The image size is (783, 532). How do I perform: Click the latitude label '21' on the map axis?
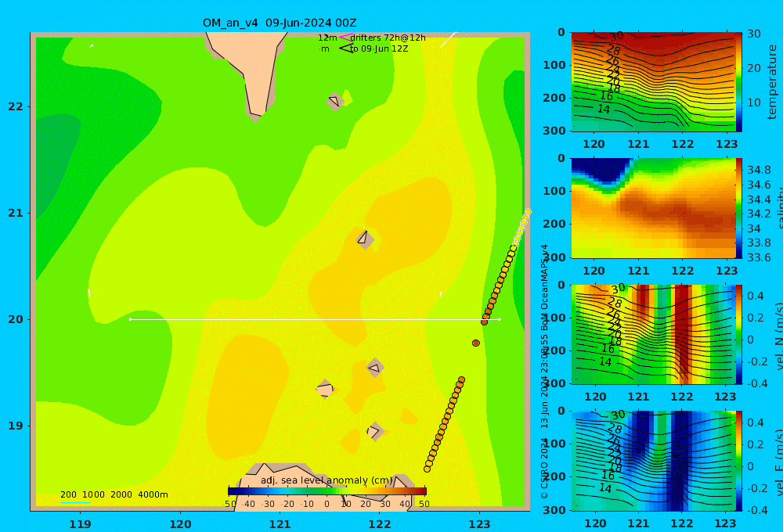point(16,213)
